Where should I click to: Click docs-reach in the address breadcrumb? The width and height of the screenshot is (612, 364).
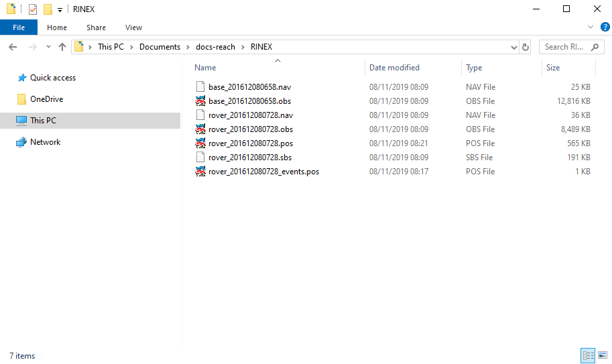point(215,47)
